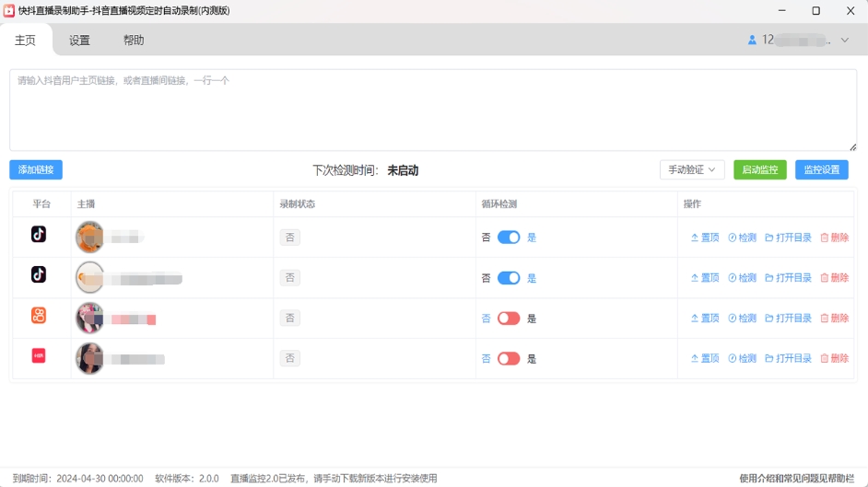Click the user account avatar icon
Screen dimensions: 868x487
click(752, 40)
